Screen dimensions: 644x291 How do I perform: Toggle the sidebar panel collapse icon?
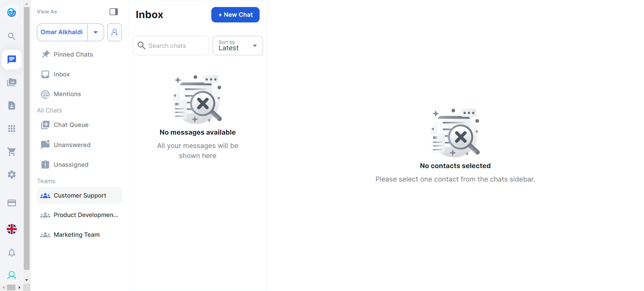click(x=114, y=12)
